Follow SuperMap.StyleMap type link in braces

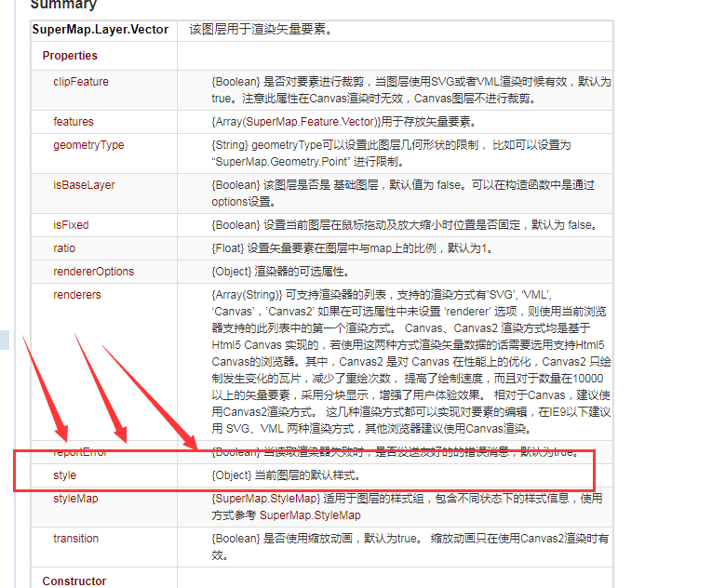(266, 499)
